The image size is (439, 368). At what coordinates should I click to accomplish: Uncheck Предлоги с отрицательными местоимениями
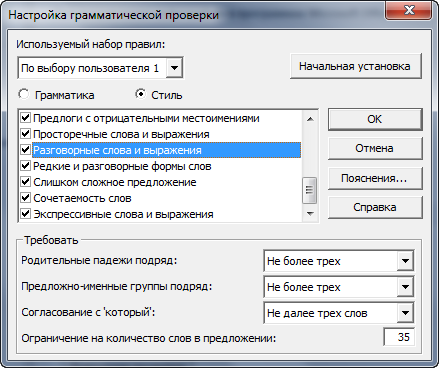point(26,118)
